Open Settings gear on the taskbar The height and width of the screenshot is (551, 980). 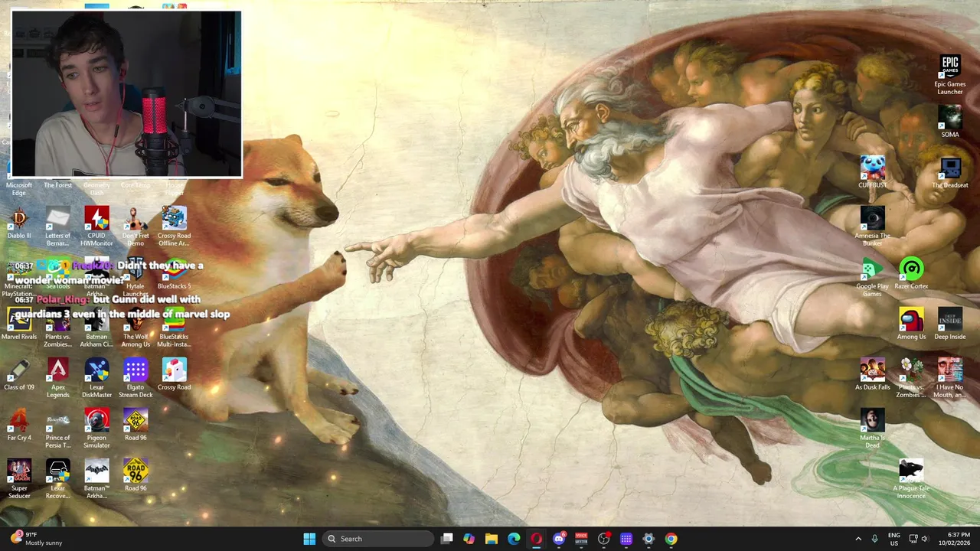coord(648,539)
